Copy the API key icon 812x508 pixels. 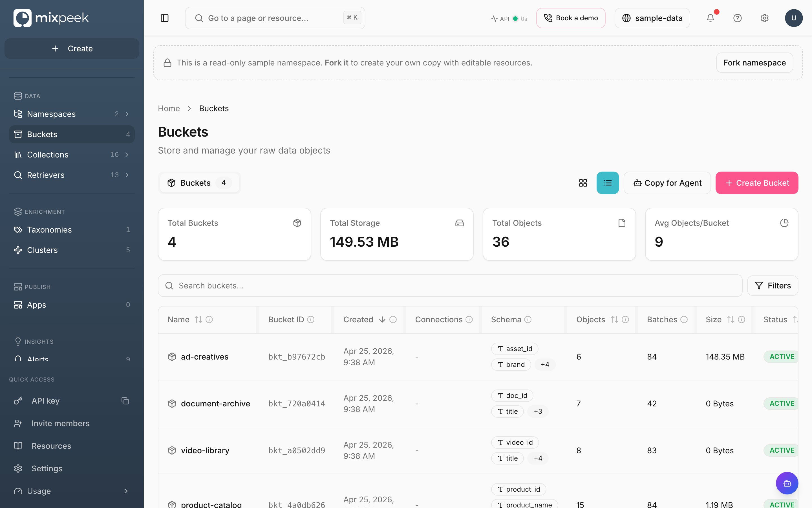[x=125, y=401]
